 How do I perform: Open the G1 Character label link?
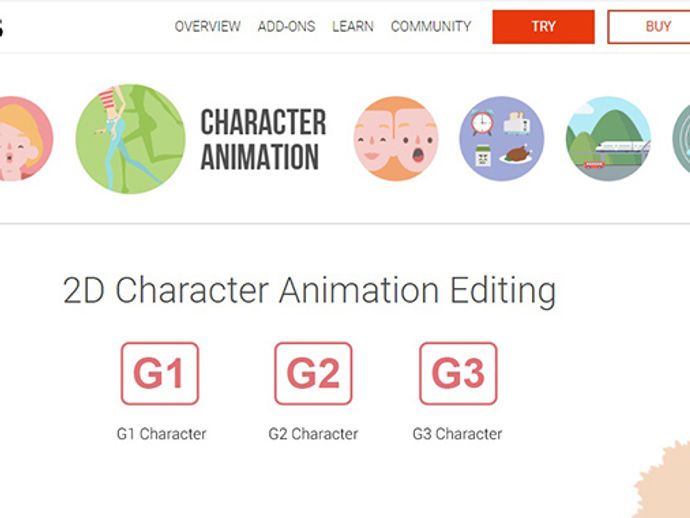tap(161, 434)
